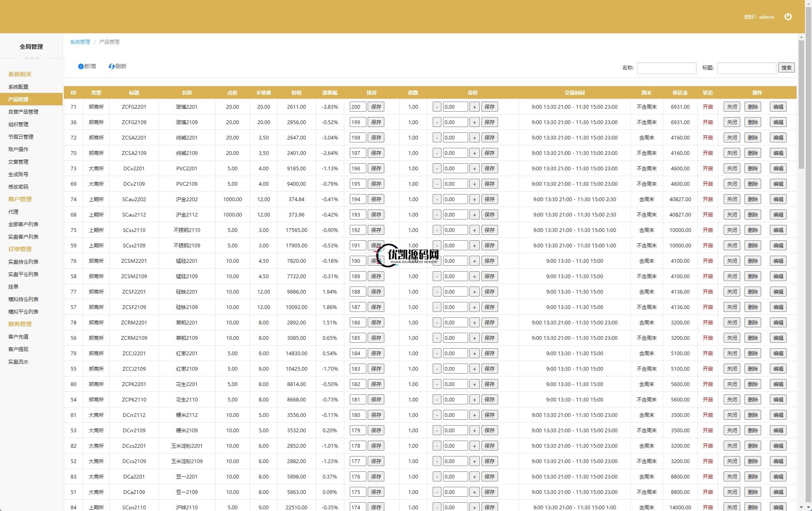The height and width of the screenshot is (511, 812).
Task: Edit the 不锈钢2110 product row
Action: tap(778, 230)
